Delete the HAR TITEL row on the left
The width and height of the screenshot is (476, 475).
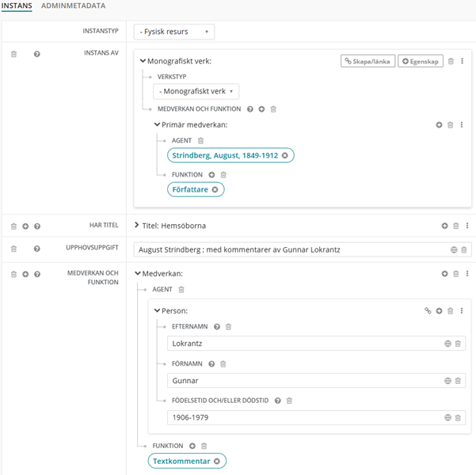(13, 226)
